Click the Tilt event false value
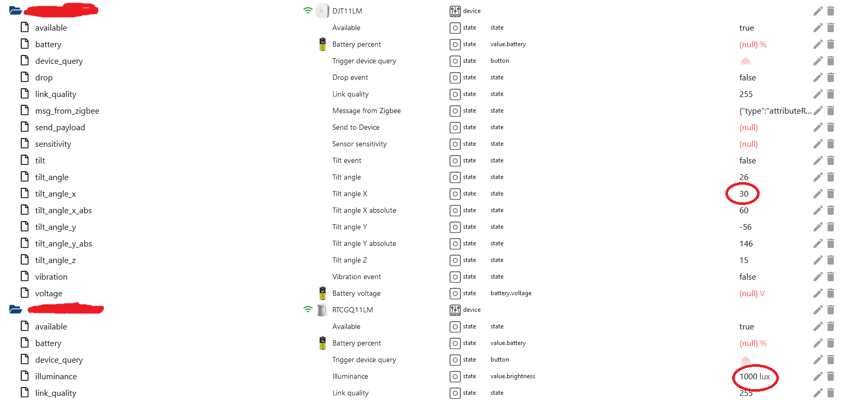 point(747,160)
